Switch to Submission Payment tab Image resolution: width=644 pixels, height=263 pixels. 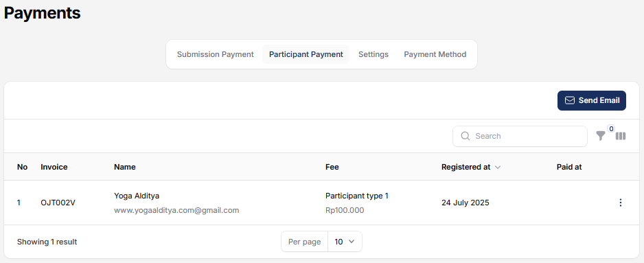click(x=215, y=54)
